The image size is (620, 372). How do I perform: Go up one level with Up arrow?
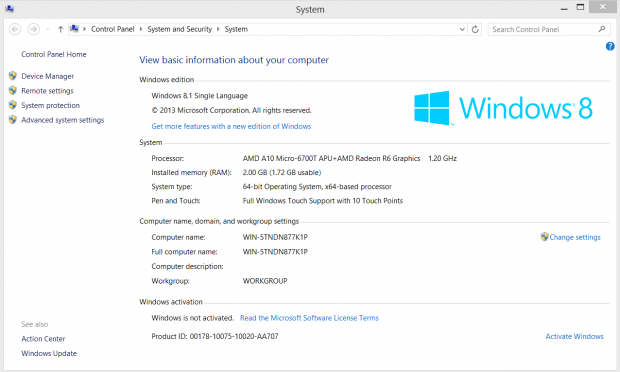click(60, 29)
